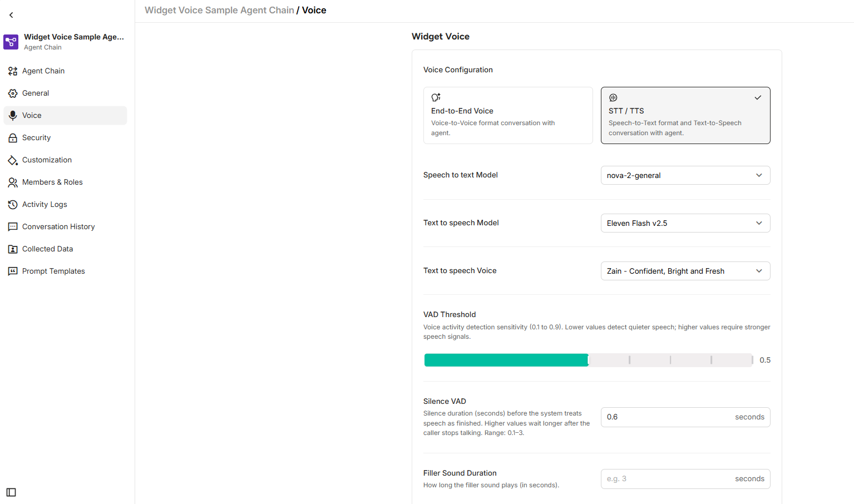Screen dimensions: 854x504
Task: Open the Customization section
Action: (x=65, y=160)
